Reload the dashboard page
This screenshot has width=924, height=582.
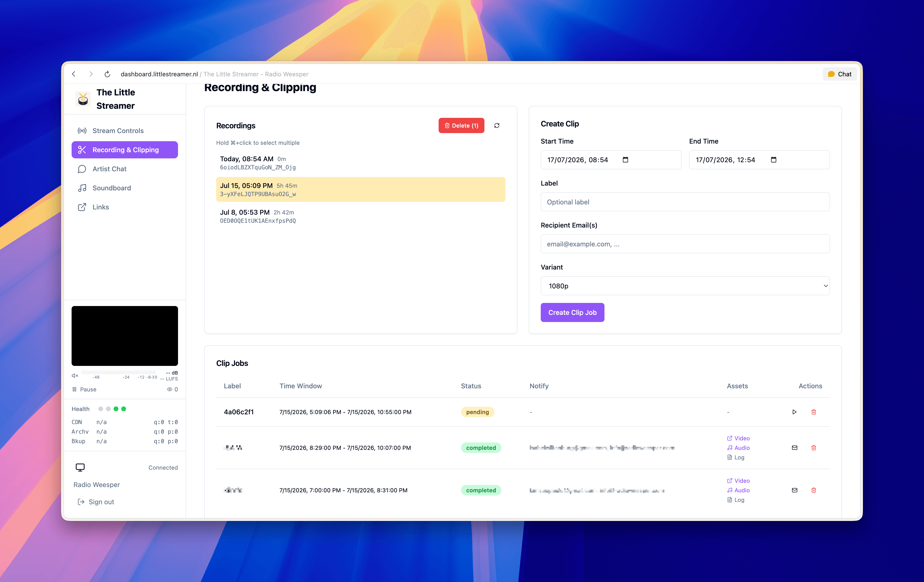click(x=107, y=74)
